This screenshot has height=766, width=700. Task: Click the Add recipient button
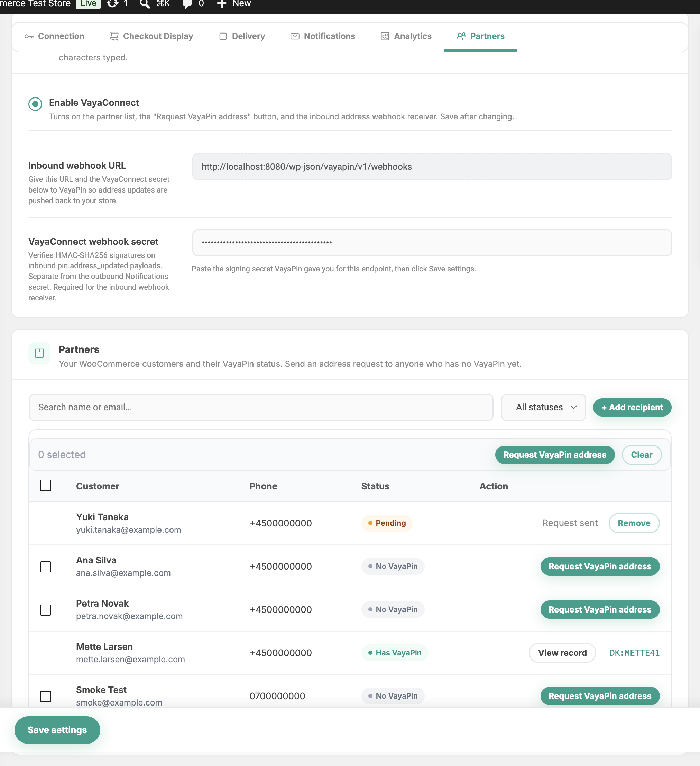pos(632,407)
